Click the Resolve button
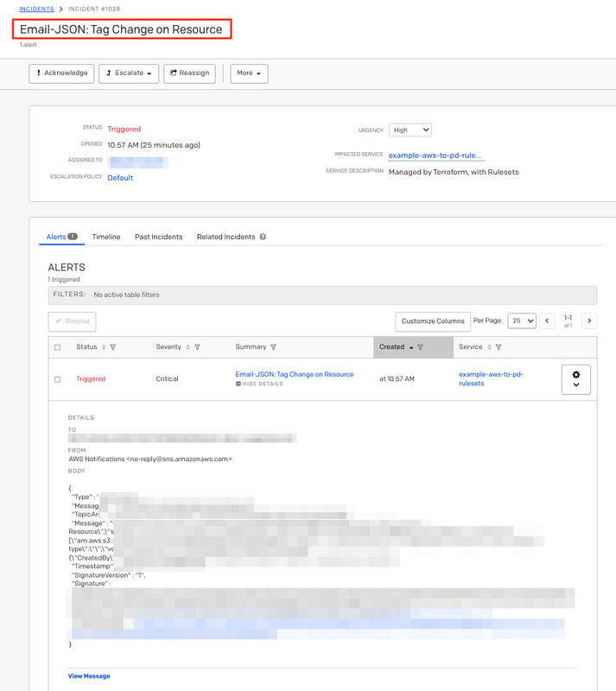The height and width of the screenshot is (691, 616). pyautogui.click(x=73, y=321)
